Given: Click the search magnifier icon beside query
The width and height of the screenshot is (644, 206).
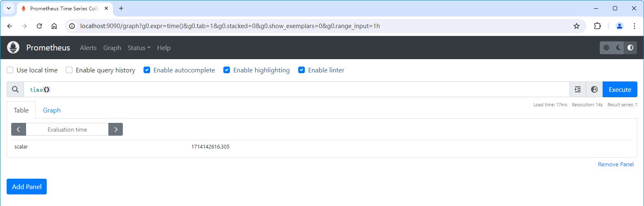Looking at the screenshot, I should pos(15,89).
